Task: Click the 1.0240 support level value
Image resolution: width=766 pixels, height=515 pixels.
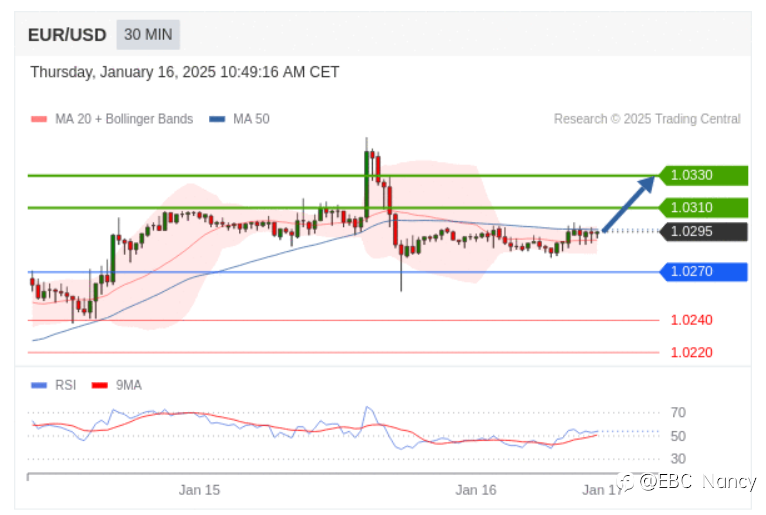Action: tap(691, 321)
